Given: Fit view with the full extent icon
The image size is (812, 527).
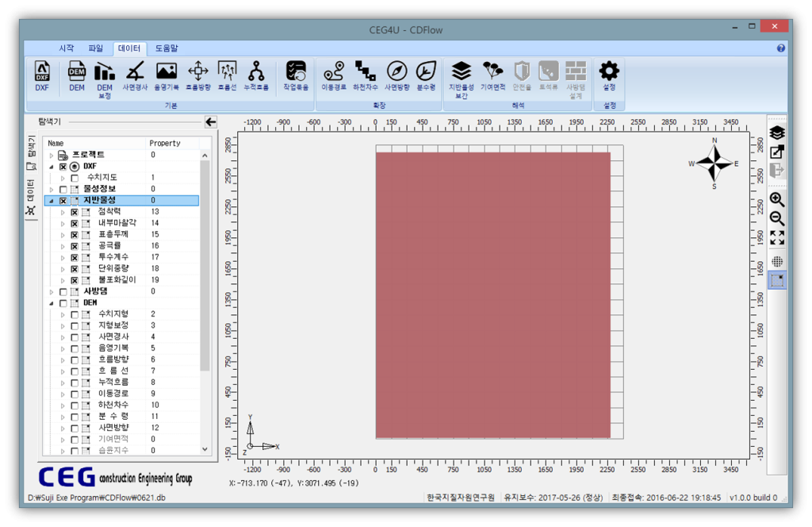Looking at the screenshot, I should 777,238.
